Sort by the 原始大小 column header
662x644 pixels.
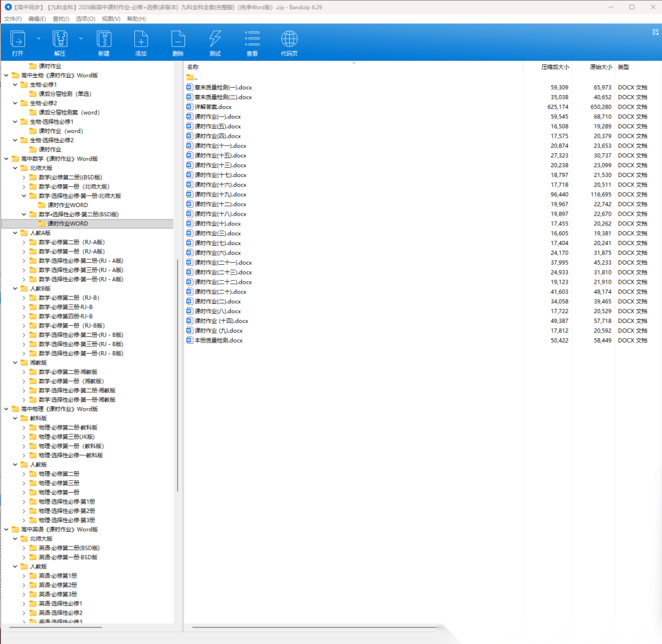tap(600, 67)
